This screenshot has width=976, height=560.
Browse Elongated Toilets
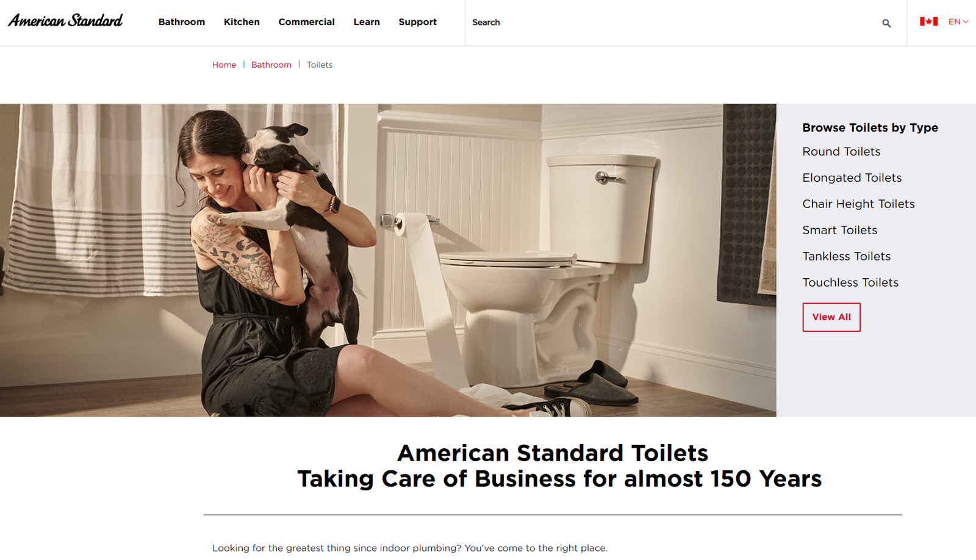tap(852, 178)
